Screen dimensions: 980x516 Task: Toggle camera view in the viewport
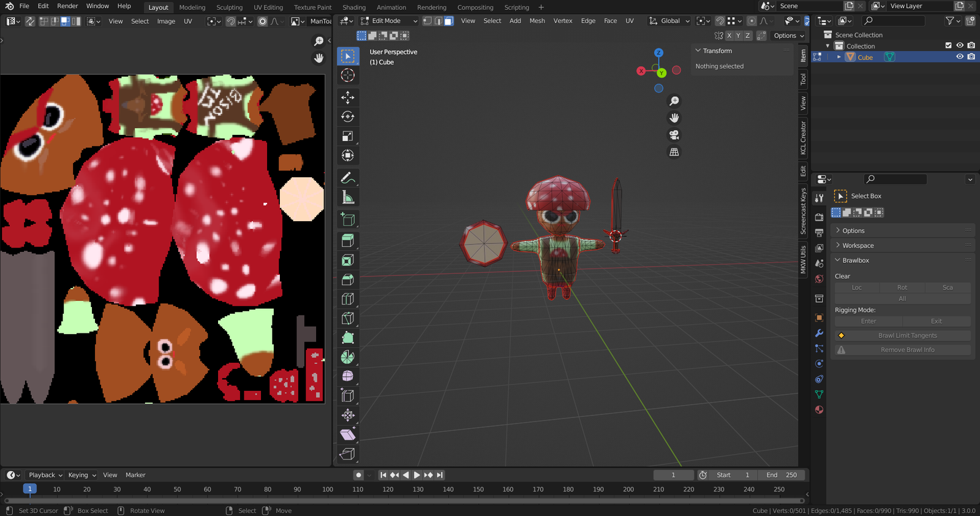click(x=674, y=135)
